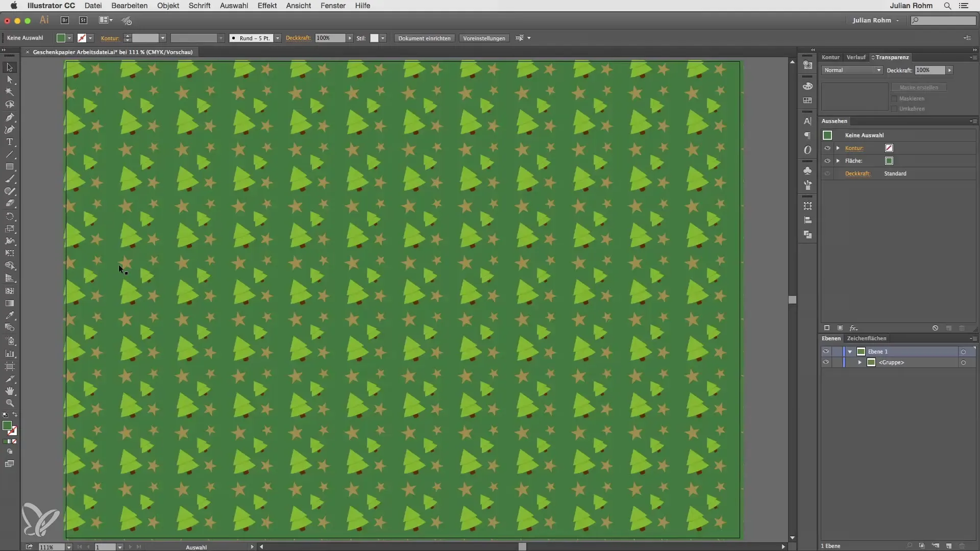Select the Type tool
This screenshot has width=980, height=551.
click(10, 142)
